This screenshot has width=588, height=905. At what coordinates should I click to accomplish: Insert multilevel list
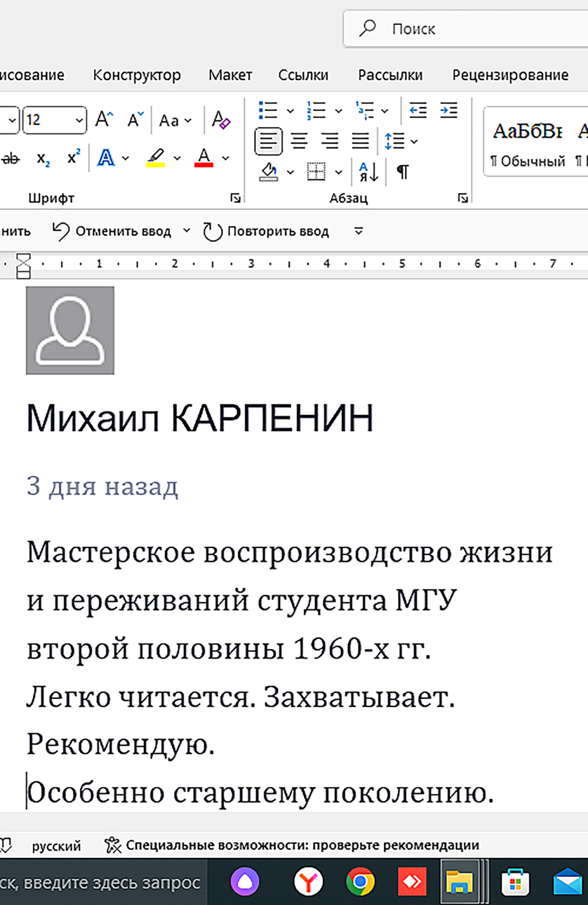click(365, 110)
